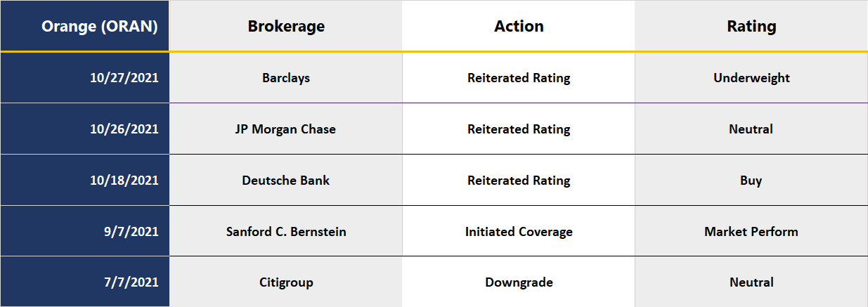Select the 10/27/2021 date cell
This screenshot has width=868, height=307.
(84, 78)
